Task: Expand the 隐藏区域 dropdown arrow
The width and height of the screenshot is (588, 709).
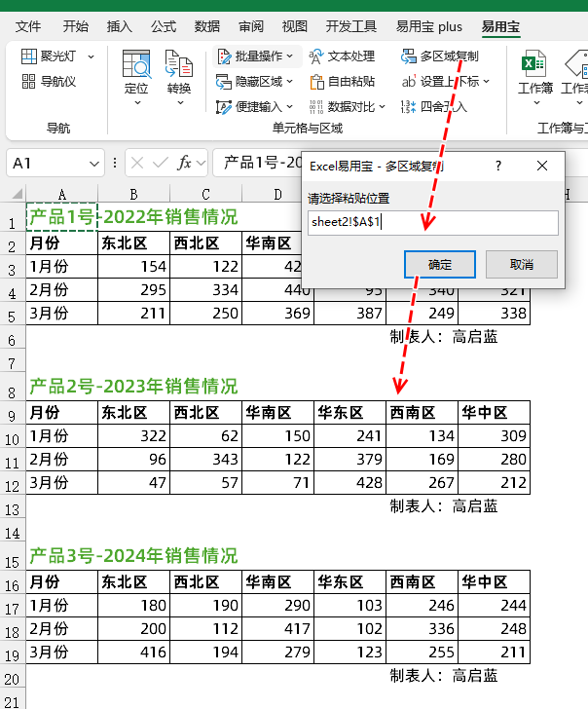Action: point(290,82)
